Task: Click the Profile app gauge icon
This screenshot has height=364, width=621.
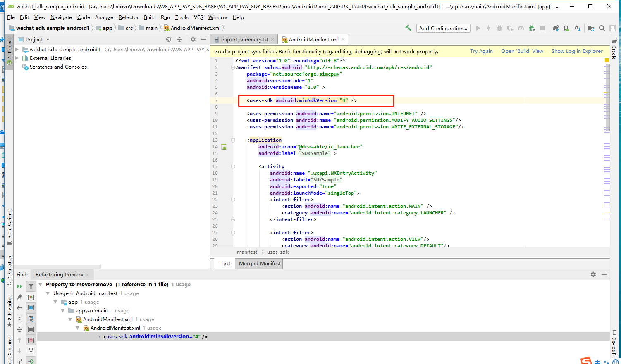Action: pos(521,28)
